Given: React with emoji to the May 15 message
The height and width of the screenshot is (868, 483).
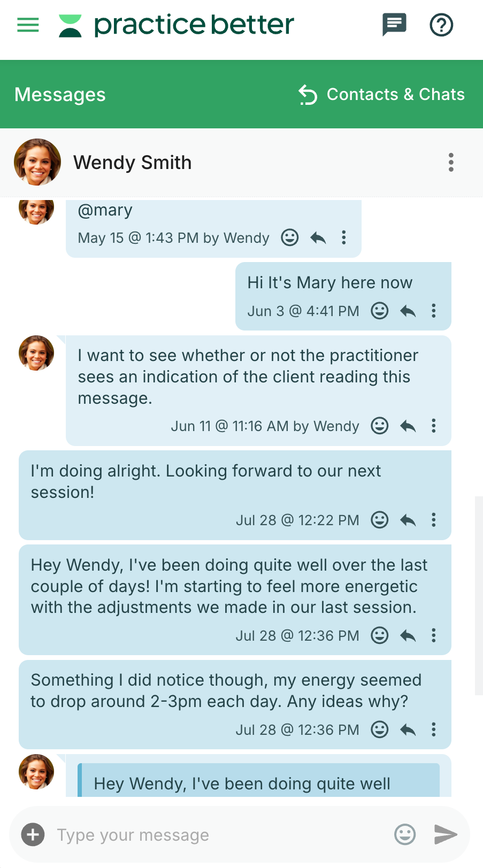Looking at the screenshot, I should tap(290, 237).
